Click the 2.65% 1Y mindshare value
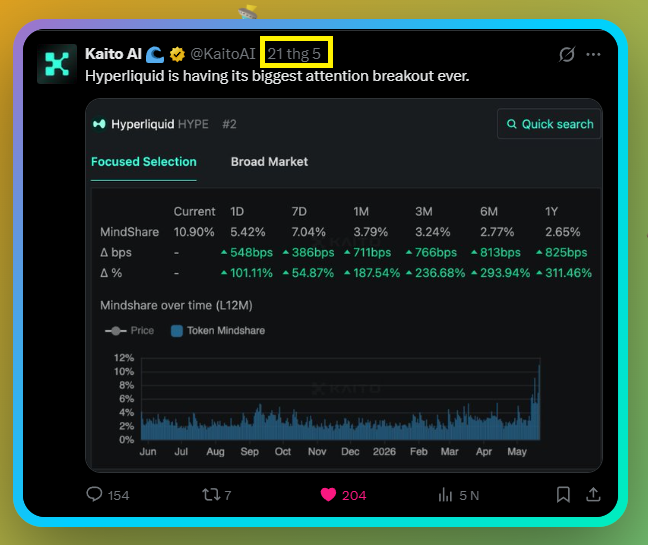 [x=562, y=232]
